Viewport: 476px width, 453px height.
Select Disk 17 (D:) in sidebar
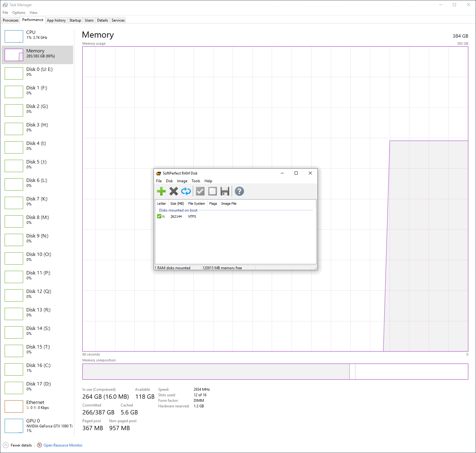click(x=37, y=388)
